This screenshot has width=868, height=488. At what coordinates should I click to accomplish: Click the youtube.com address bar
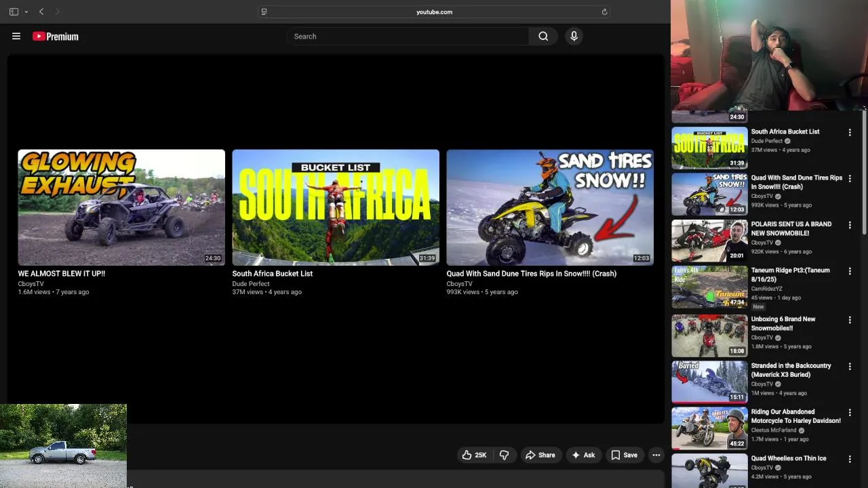[434, 12]
